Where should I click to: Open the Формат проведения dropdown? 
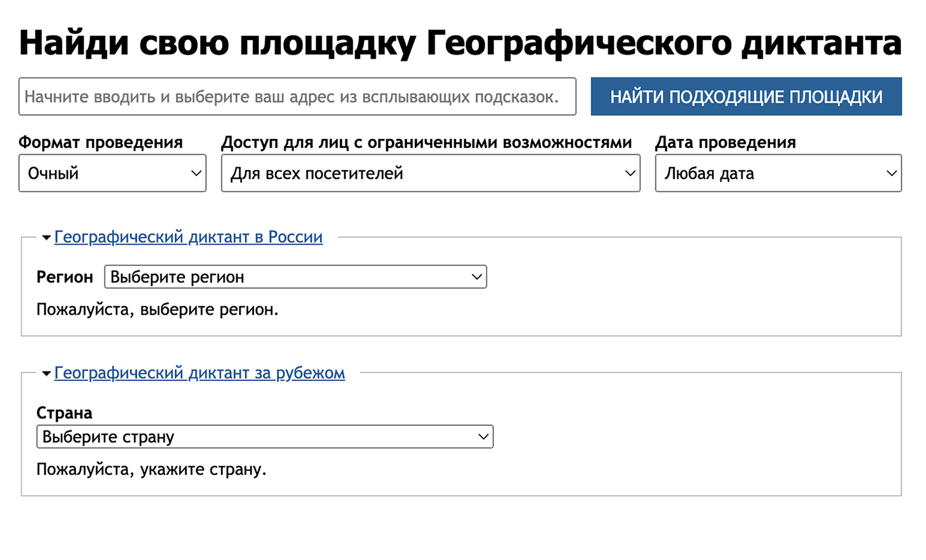pyautogui.click(x=113, y=173)
